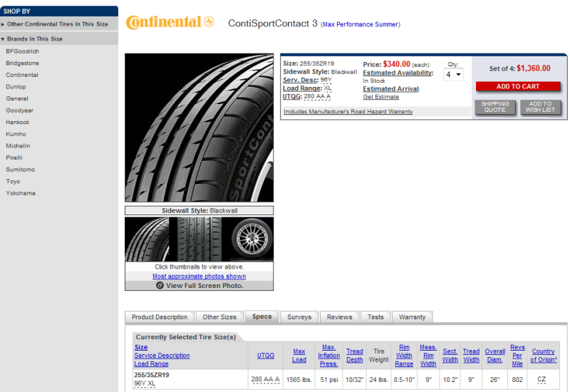Viewport: 570px width, 392px height.
Task: Click Tread Width column header
Action: (471, 356)
